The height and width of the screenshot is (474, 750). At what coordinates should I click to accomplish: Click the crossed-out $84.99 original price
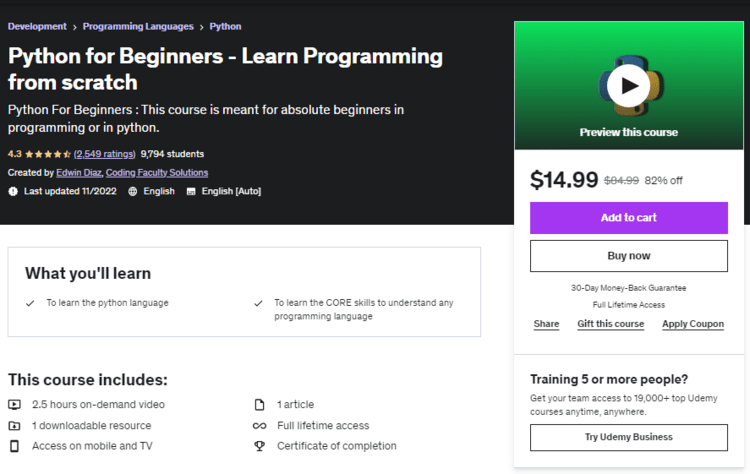(x=621, y=181)
